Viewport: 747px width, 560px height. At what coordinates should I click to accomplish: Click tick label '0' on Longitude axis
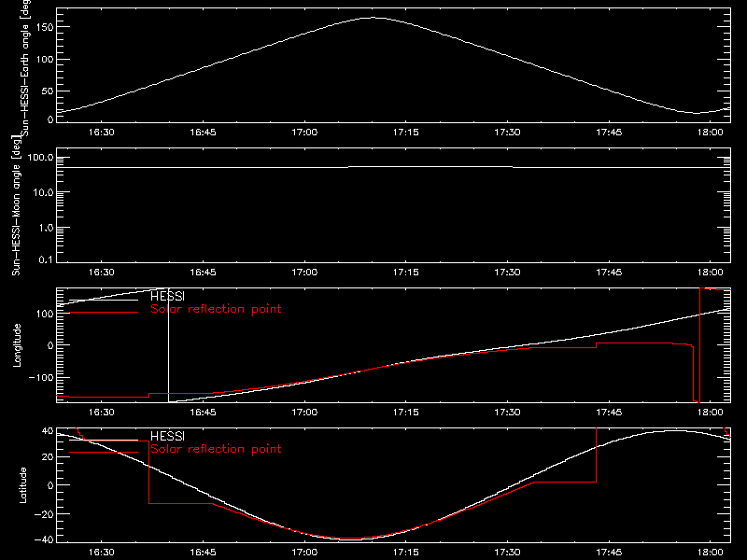point(50,345)
